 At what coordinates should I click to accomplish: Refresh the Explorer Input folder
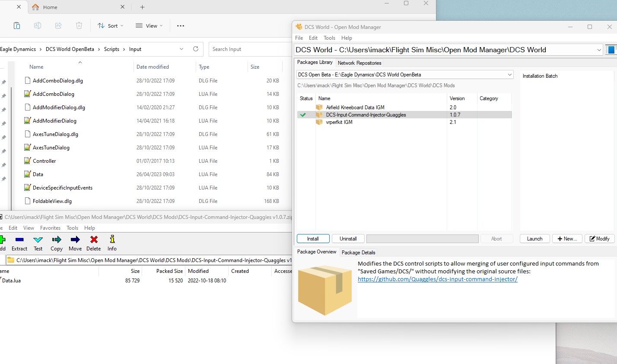(196, 49)
